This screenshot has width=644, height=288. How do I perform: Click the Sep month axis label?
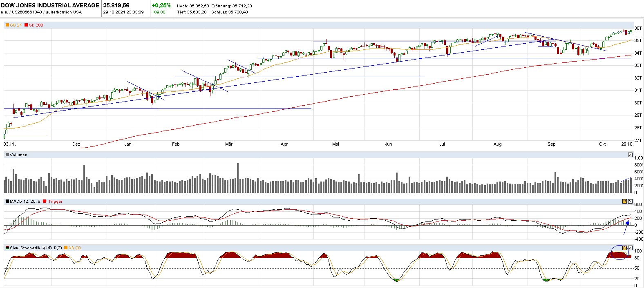click(552, 144)
